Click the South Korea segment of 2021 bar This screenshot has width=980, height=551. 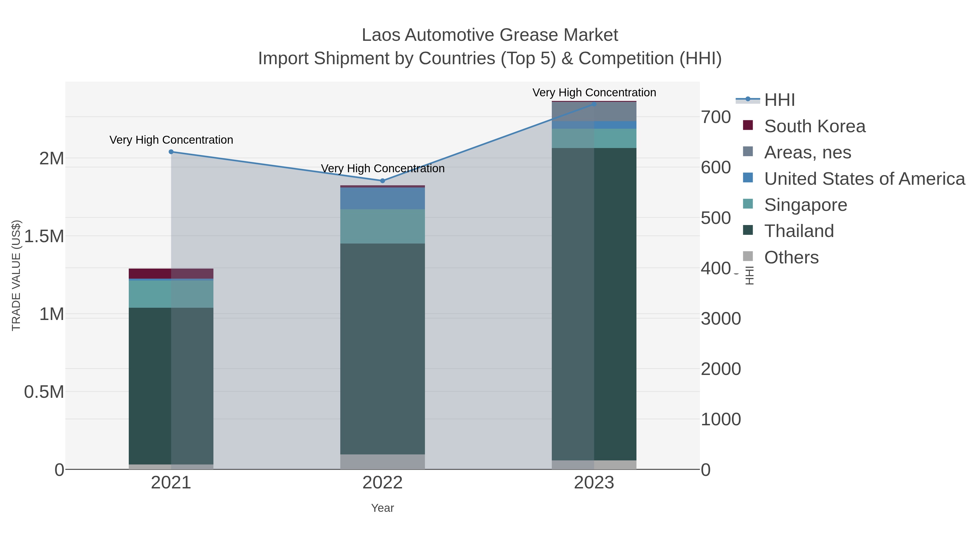[171, 274]
